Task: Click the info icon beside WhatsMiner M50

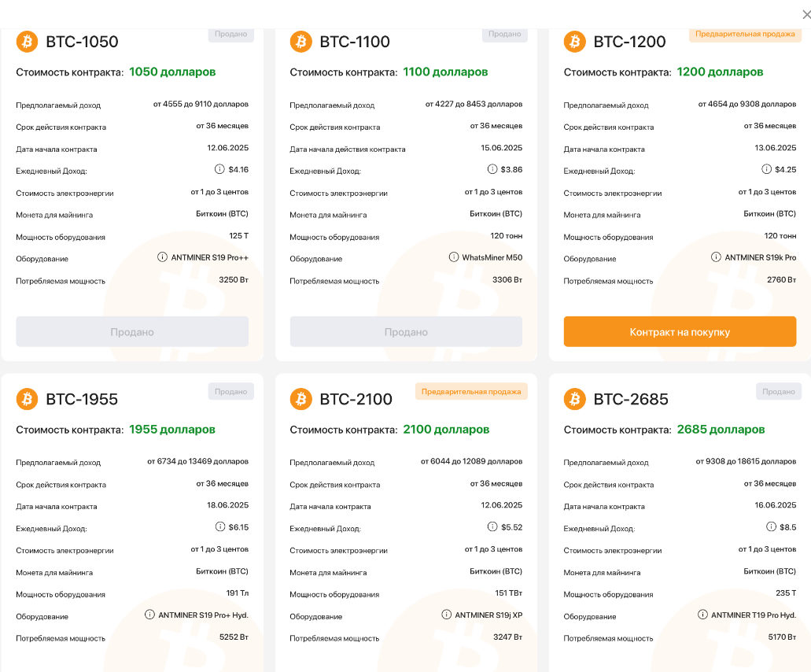Action: (x=454, y=257)
